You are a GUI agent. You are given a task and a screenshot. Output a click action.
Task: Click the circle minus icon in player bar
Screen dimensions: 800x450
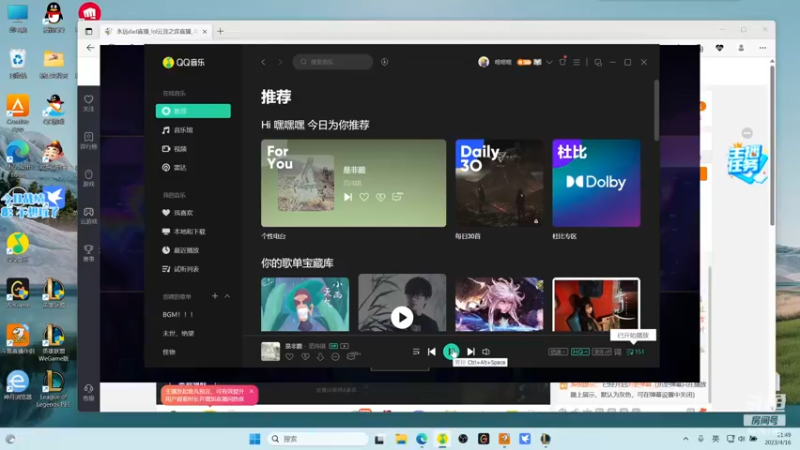point(335,357)
